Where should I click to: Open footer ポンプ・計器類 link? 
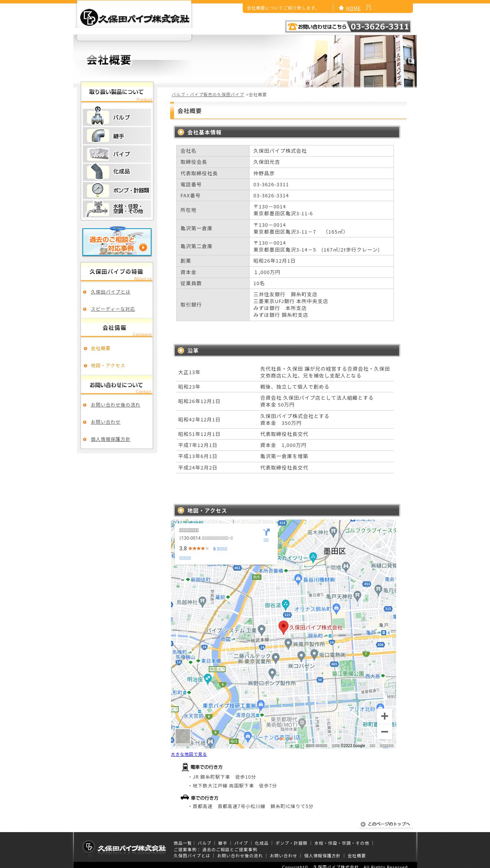(291, 843)
